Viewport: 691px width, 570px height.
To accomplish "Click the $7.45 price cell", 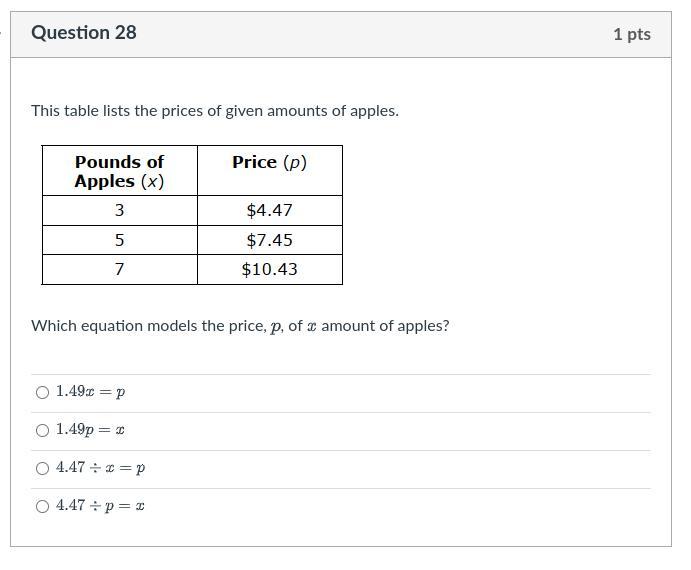I will (x=269, y=241).
